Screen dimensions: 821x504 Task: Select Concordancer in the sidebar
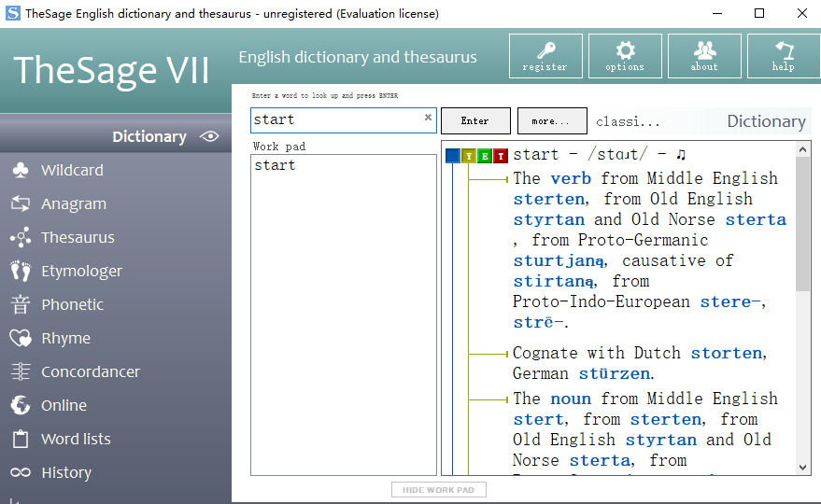click(91, 371)
